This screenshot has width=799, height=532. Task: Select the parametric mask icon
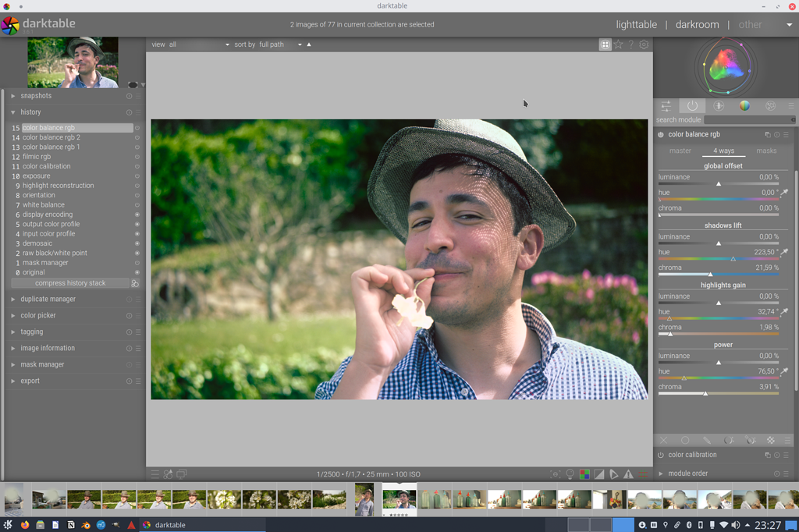(727, 440)
